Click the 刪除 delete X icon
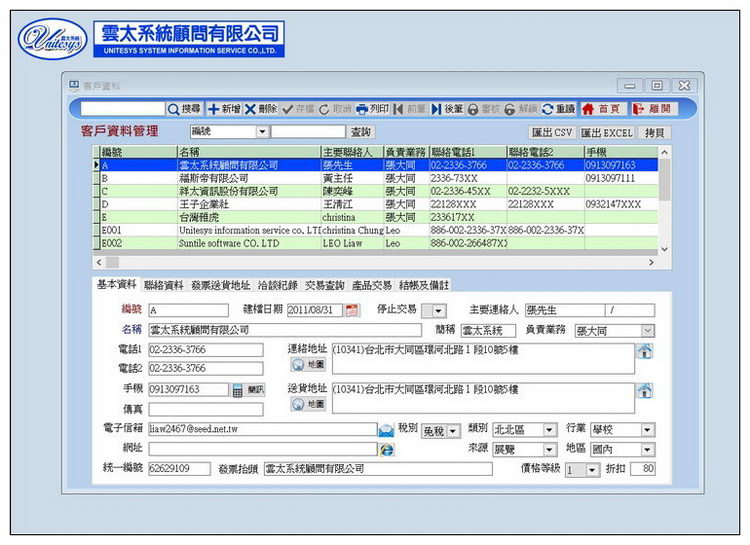Viewport: 750px width, 545px height. coord(261,108)
